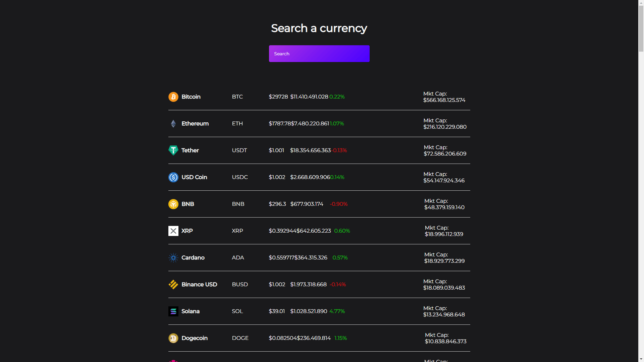Select the Bitcoin name text
644x362 pixels.
[x=191, y=97]
